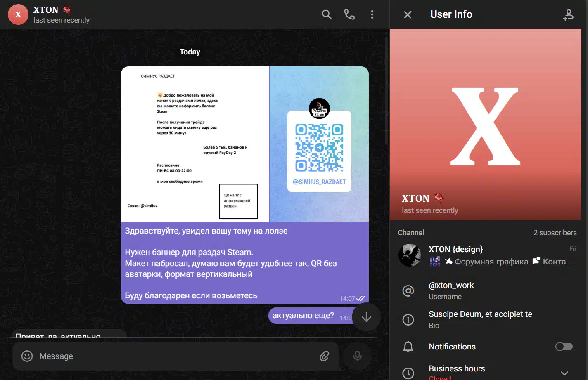Click the 2 subscribers label
This screenshot has width=588, height=380.
click(555, 233)
